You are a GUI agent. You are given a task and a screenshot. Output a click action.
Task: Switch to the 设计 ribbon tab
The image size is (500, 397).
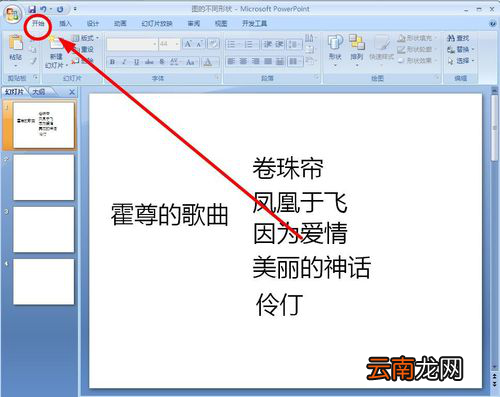coord(93,24)
